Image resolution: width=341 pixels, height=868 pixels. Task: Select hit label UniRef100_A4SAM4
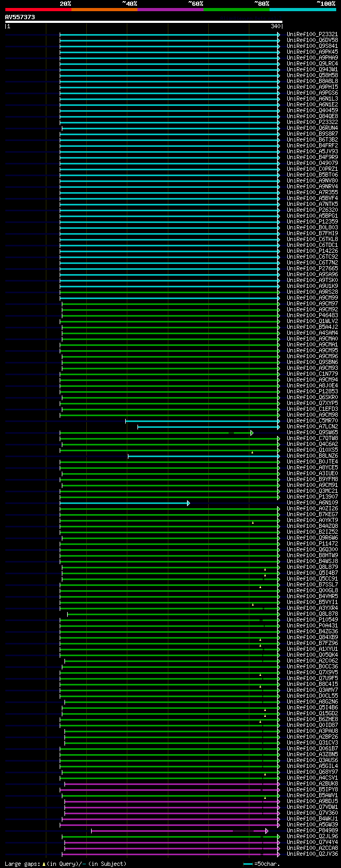(312, 333)
